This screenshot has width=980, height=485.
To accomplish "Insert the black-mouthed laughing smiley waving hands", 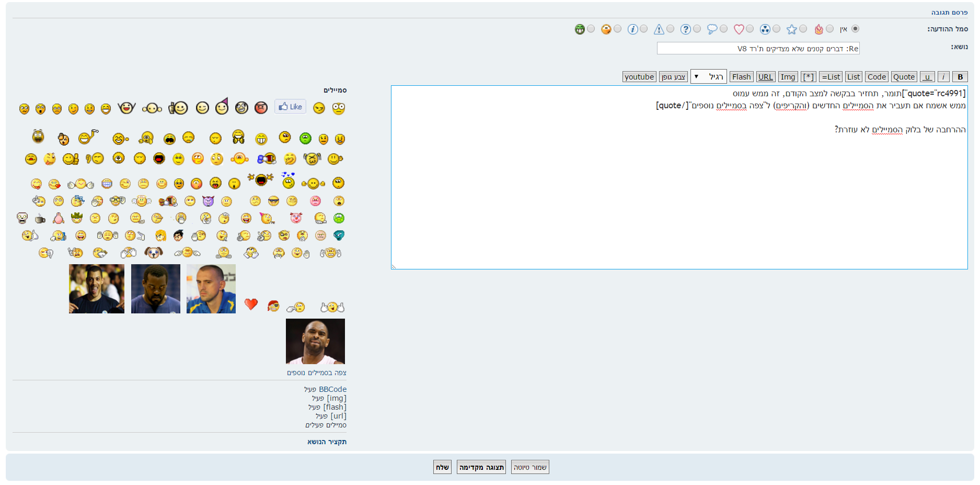I will (x=261, y=179).
